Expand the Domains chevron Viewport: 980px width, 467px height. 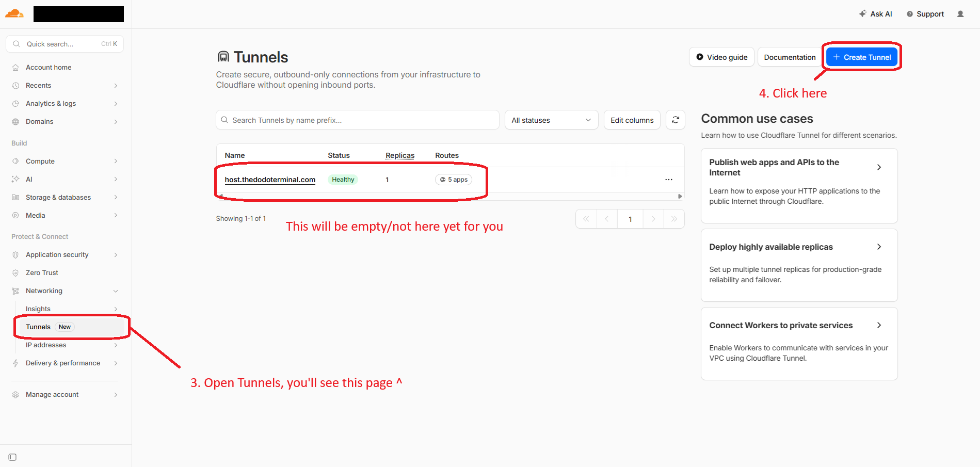116,122
